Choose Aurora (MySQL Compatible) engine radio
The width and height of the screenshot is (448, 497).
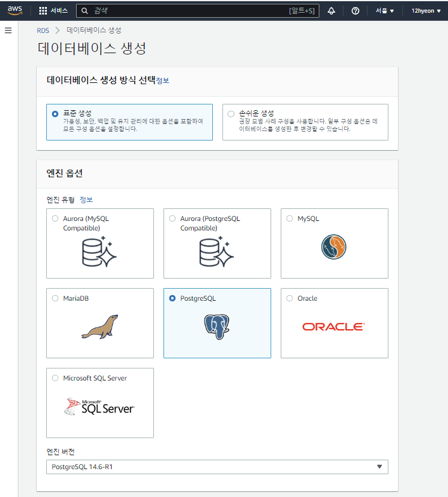tap(55, 218)
